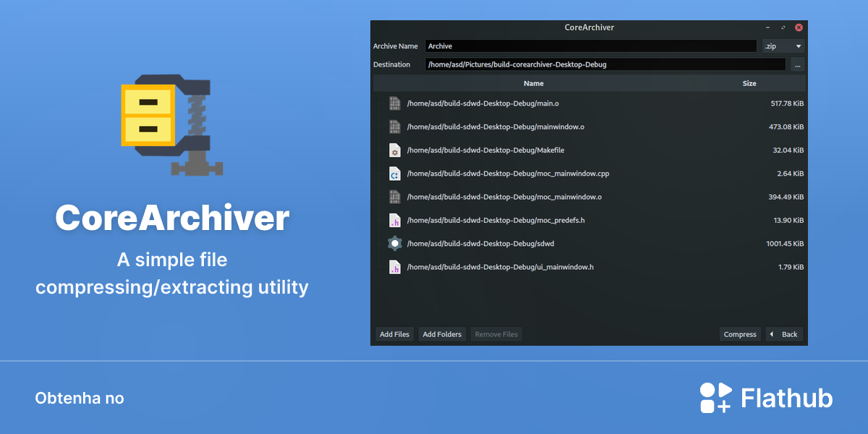Click the mainwindow.o file icon
This screenshot has width=868, height=434.
tap(394, 127)
